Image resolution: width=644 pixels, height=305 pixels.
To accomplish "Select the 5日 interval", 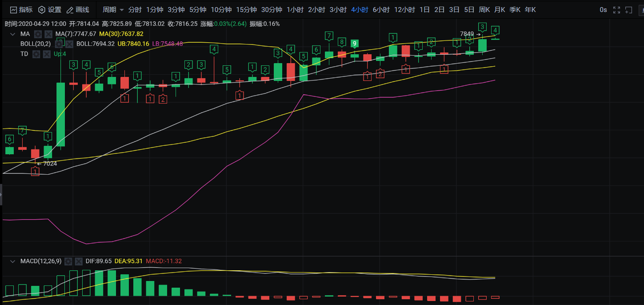I will pyautogui.click(x=469, y=10).
